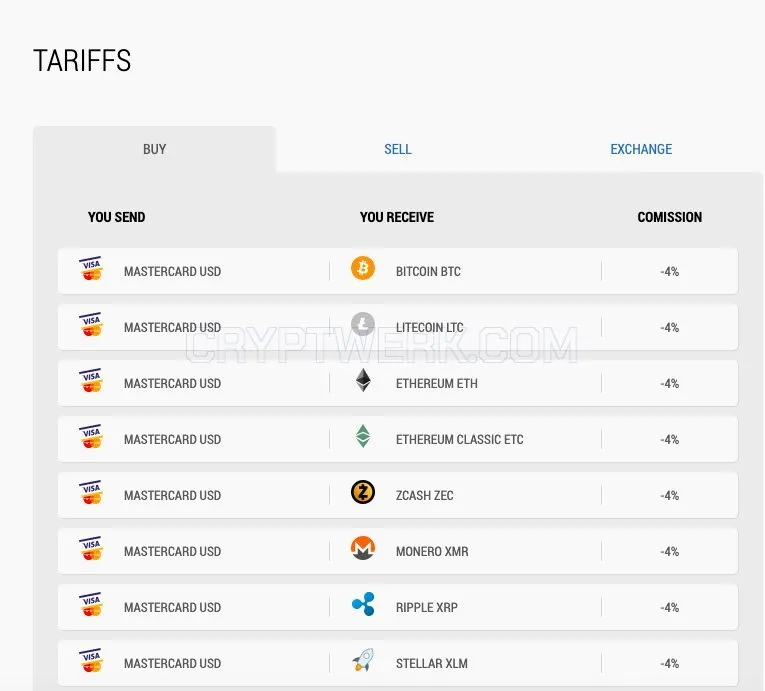Click the yellow Zcash coin icon

click(x=362, y=492)
